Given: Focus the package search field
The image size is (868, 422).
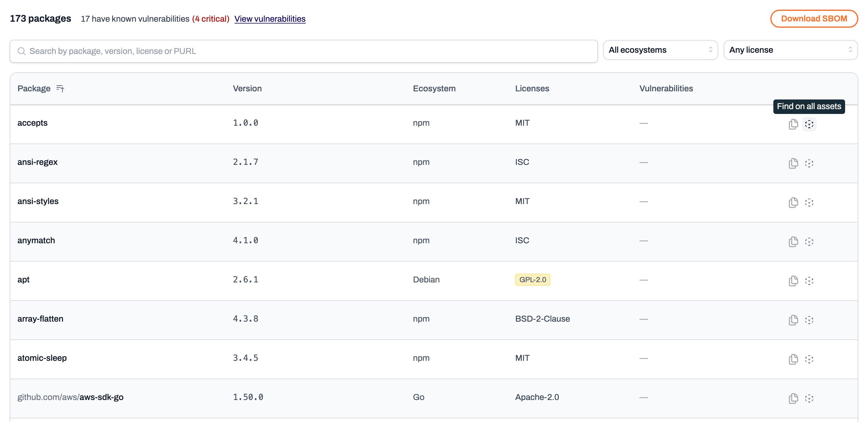Looking at the screenshot, I should [303, 51].
